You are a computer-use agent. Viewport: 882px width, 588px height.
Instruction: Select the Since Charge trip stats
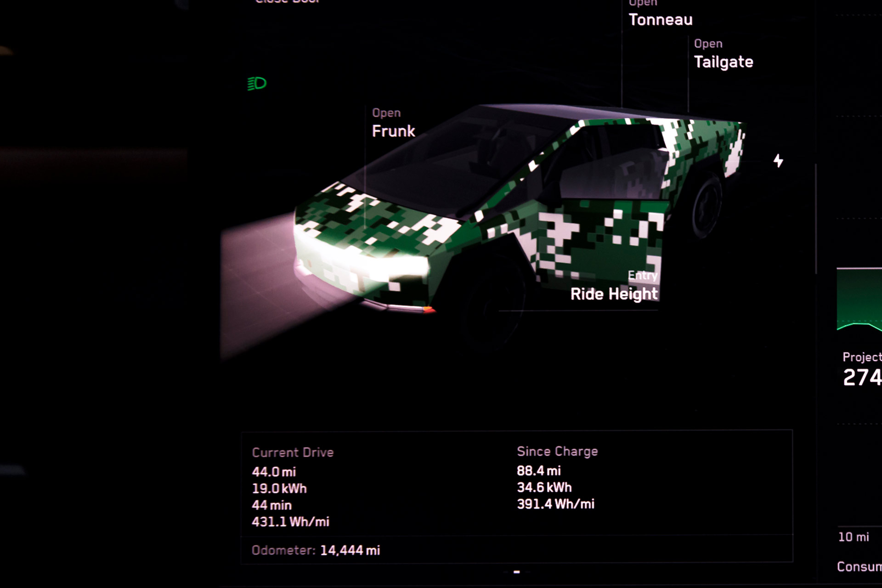coord(557,478)
